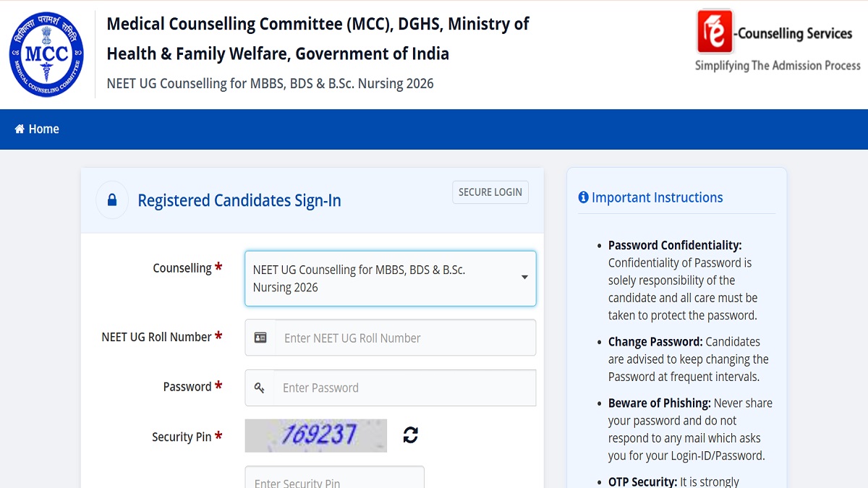This screenshot has width=868, height=488.
Task: Click the home icon in navigation bar
Action: 20,129
